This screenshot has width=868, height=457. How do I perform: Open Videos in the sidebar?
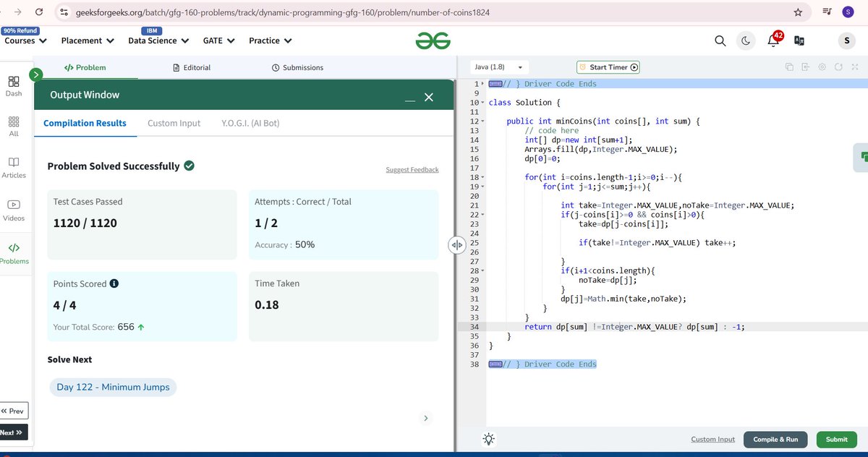14,210
